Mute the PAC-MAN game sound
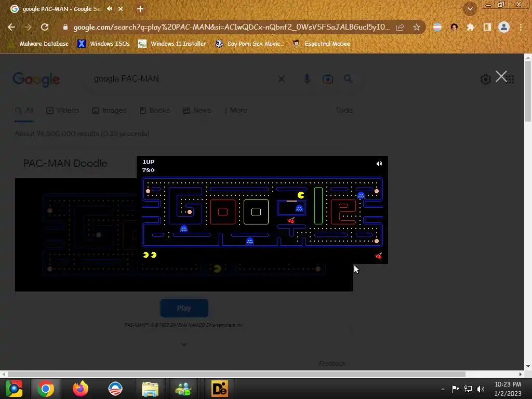Image resolution: width=532 pixels, height=399 pixels. [379, 164]
